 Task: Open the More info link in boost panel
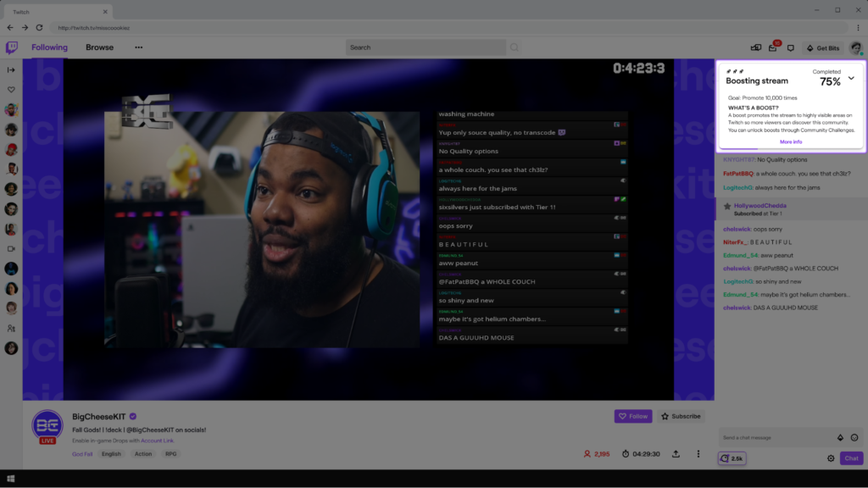pos(791,141)
